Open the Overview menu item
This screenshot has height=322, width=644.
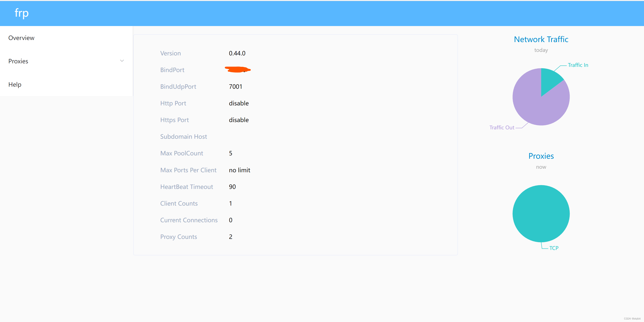[21, 38]
